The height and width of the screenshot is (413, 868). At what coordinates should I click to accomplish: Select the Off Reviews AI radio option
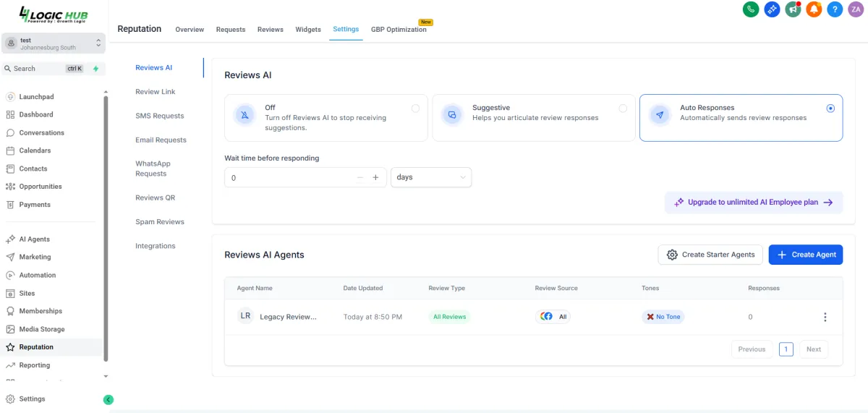click(415, 108)
